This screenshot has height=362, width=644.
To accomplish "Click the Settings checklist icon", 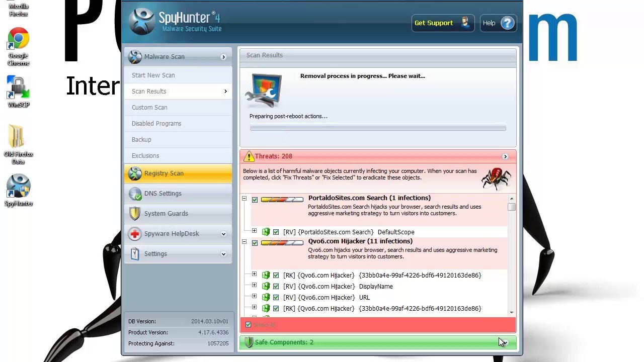I will tap(135, 254).
